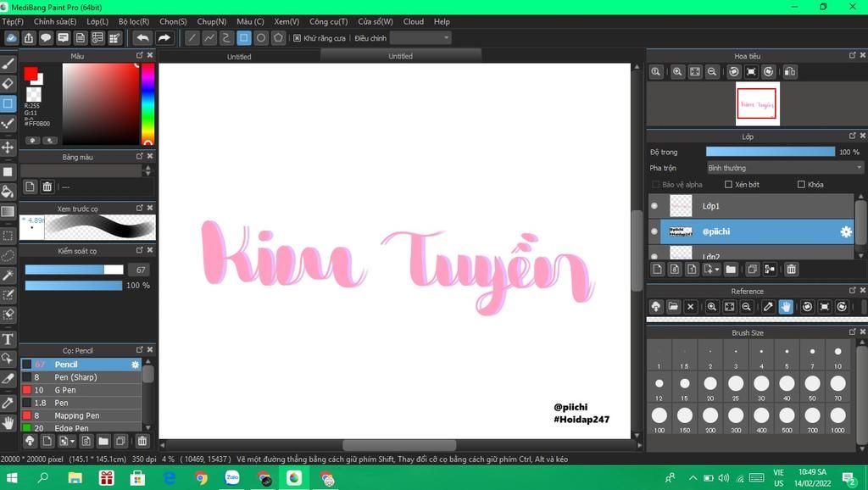
Task: Select the Move tool
Action: pyautogui.click(x=8, y=148)
